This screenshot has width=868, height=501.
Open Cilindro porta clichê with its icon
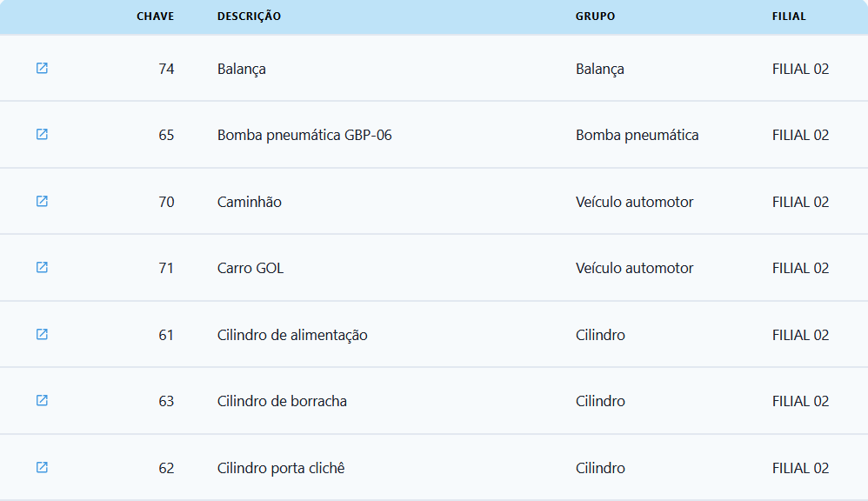pyautogui.click(x=40, y=467)
